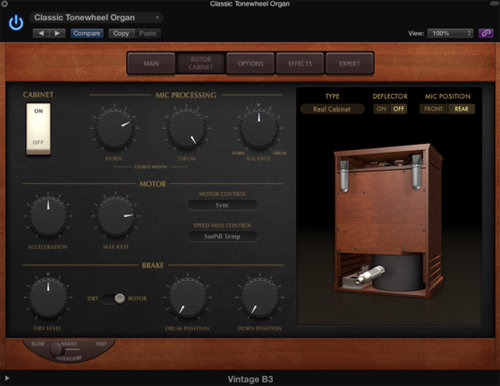Click the Acceleration knob
The image size is (500, 386).
click(48, 216)
